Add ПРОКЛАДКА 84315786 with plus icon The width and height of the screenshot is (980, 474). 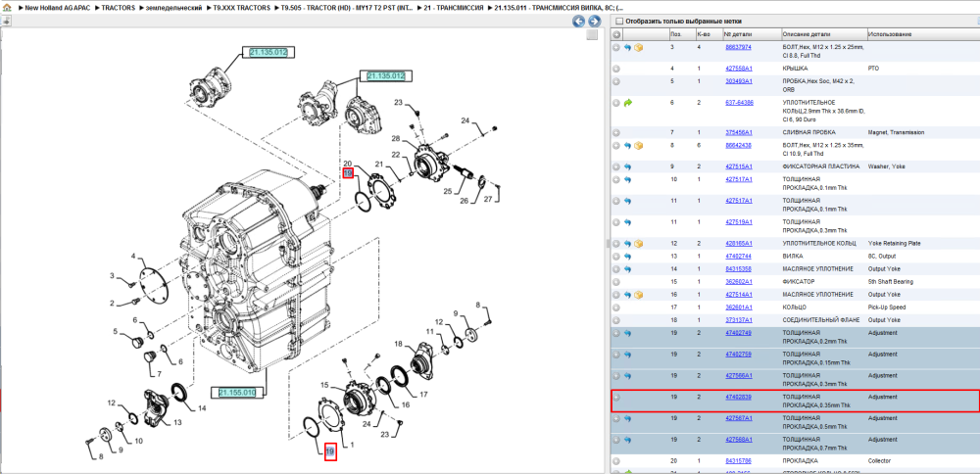point(616,461)
